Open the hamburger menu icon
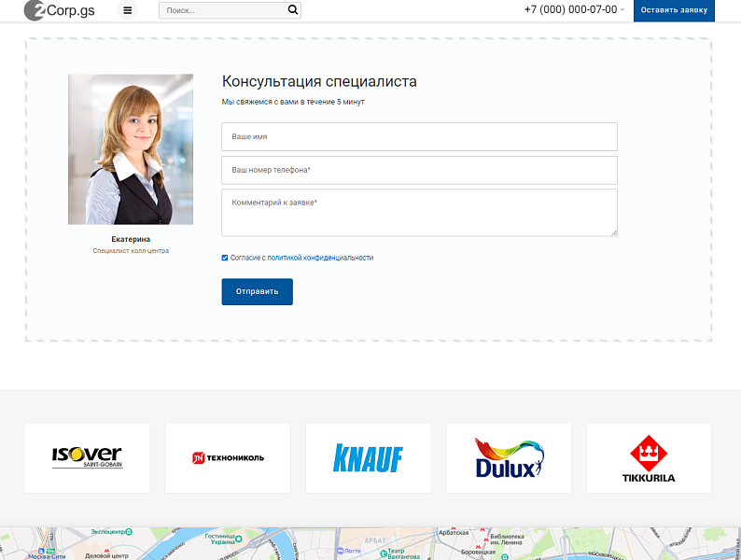This screenshot has height=560, width=741. [128, 10]
